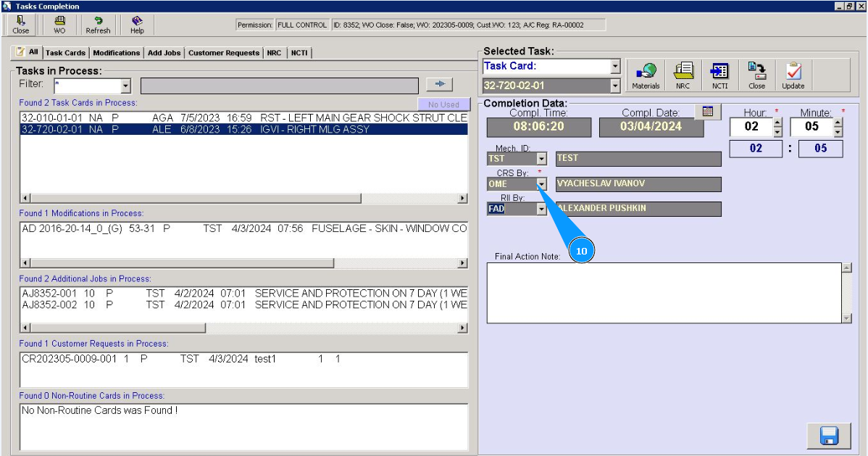868x456 pixels.
Task: Click the blue floppy disk save button
Action: click(x=829, y=436)
